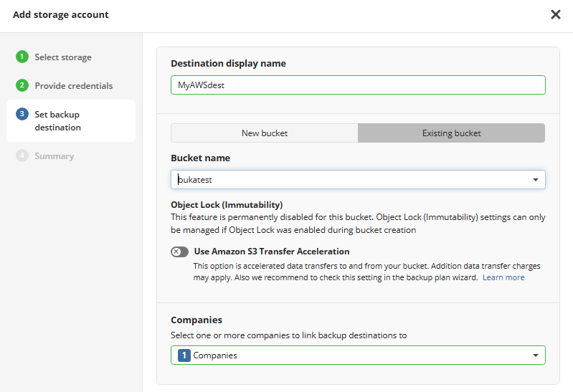Close the Add storage account dialog

(x=556, y=14)
